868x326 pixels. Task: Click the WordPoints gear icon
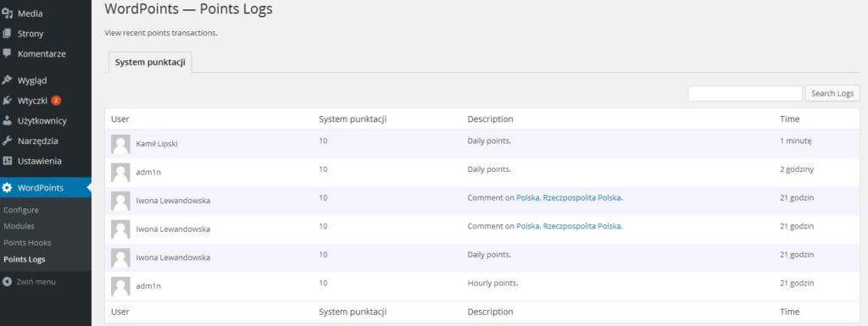(x=7, y=188)
